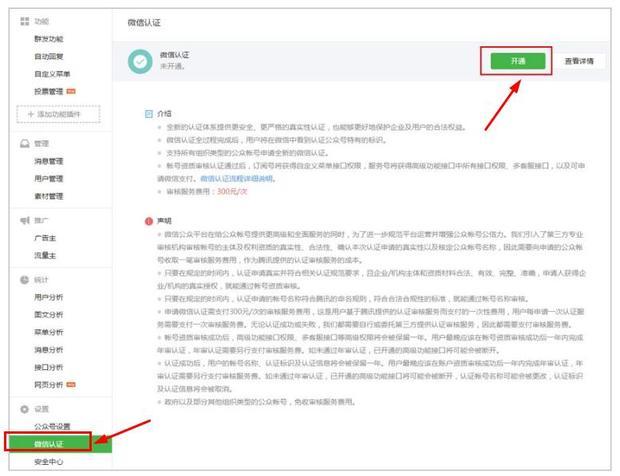The height and width of the screenshot is (476, 620).
Task: Go to 自定义菜单
Action: (52, 74)
